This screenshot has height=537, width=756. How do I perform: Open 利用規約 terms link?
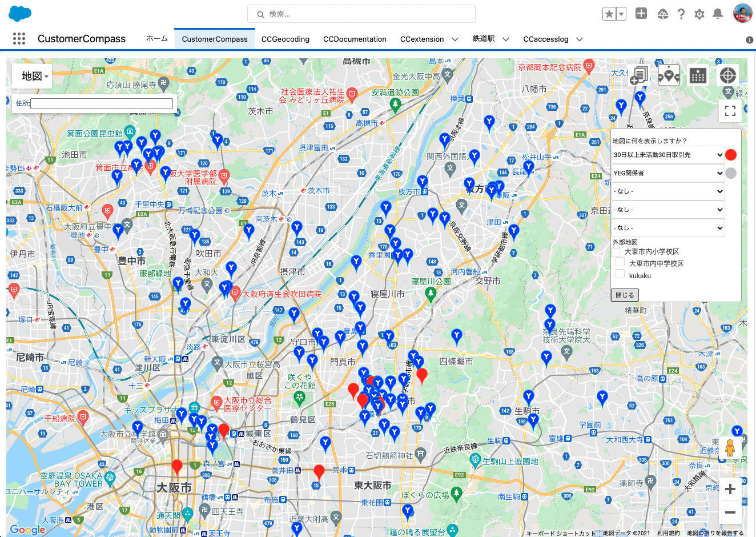point(668,533)
